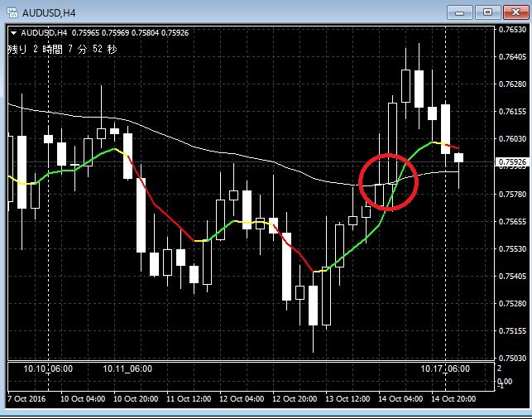Click the 7 Oct 2016 time axis label

tap(26, 398)
